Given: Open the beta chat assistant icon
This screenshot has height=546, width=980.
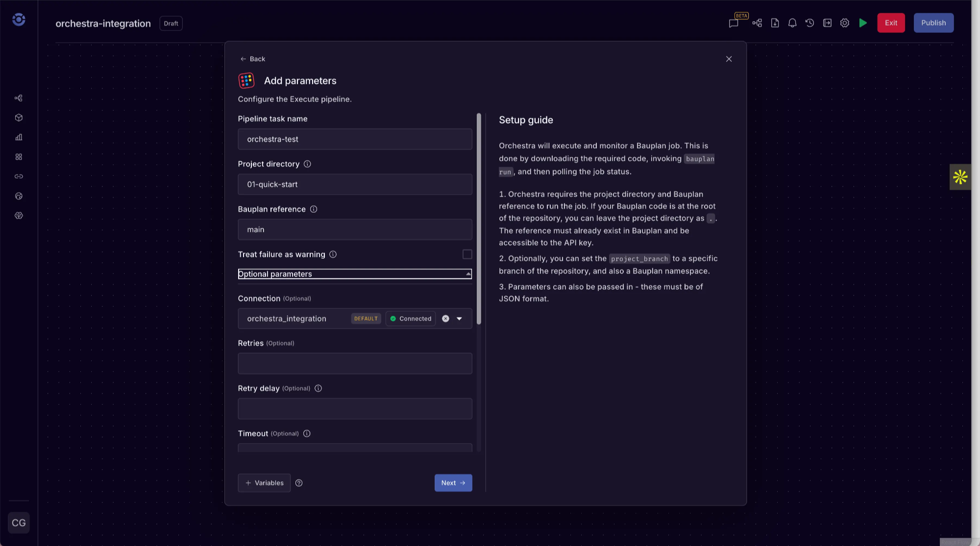Looking at the screenshot, I should coord(734,23).
